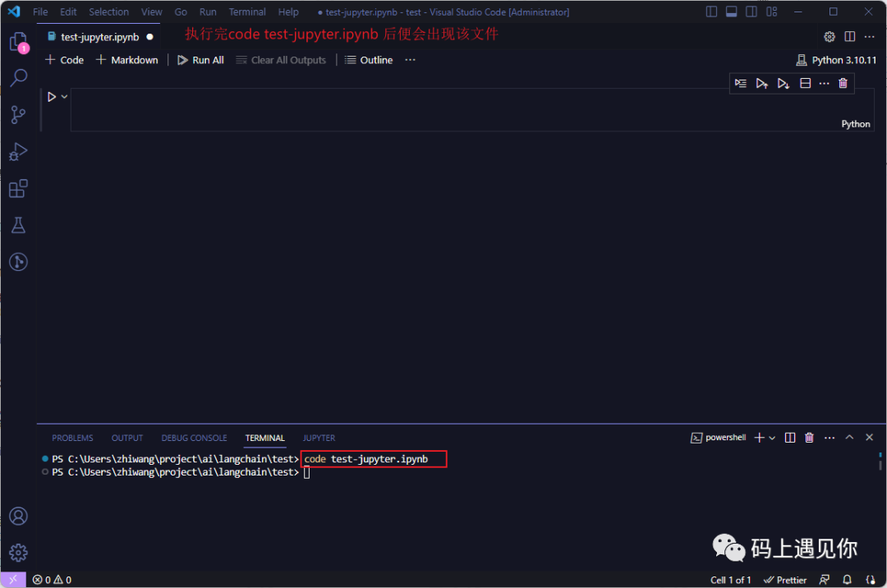Click Cell 1 of 1 status
The height and width of the screenshot is (588, 887).
730,580
